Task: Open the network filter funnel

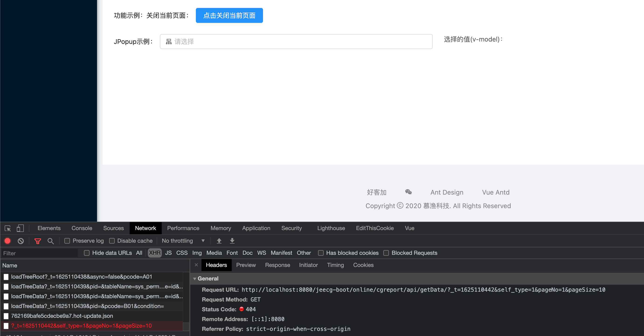Action: click(x=38, y=241)
